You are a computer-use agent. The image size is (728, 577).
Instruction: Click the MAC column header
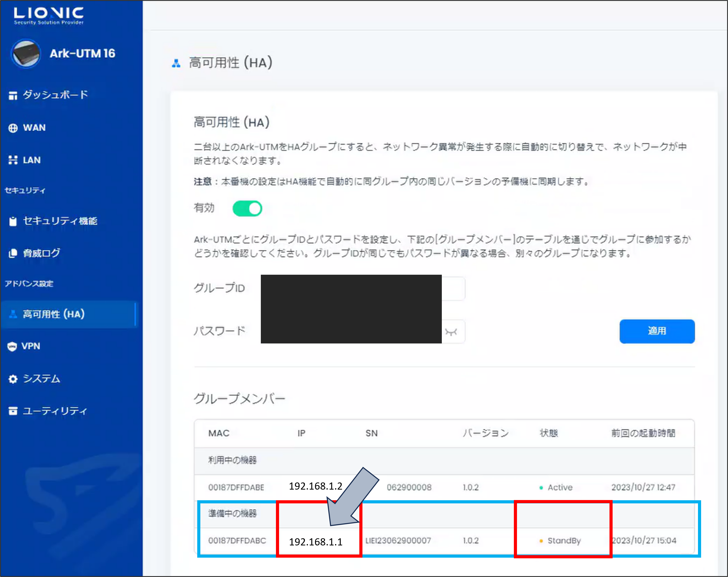(219, 433)
